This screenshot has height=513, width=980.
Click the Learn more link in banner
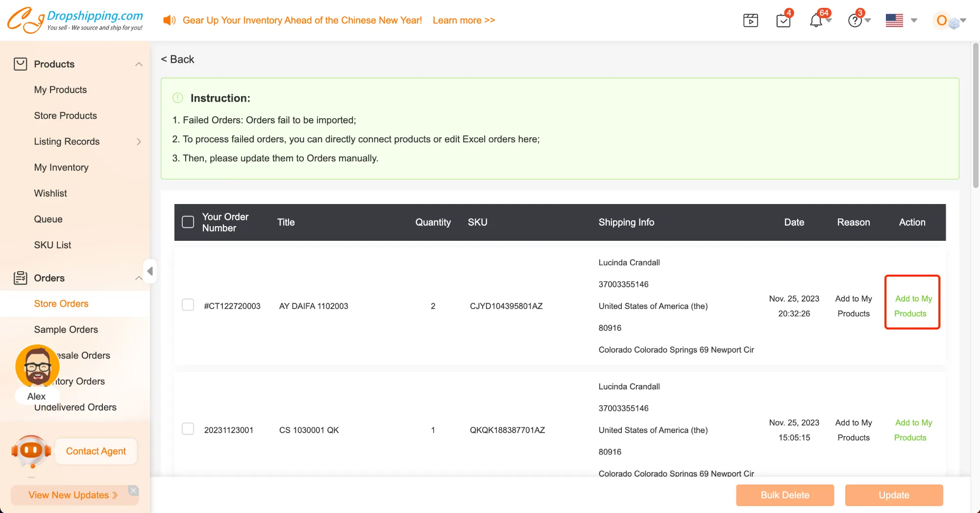click(x=464, y=20)
